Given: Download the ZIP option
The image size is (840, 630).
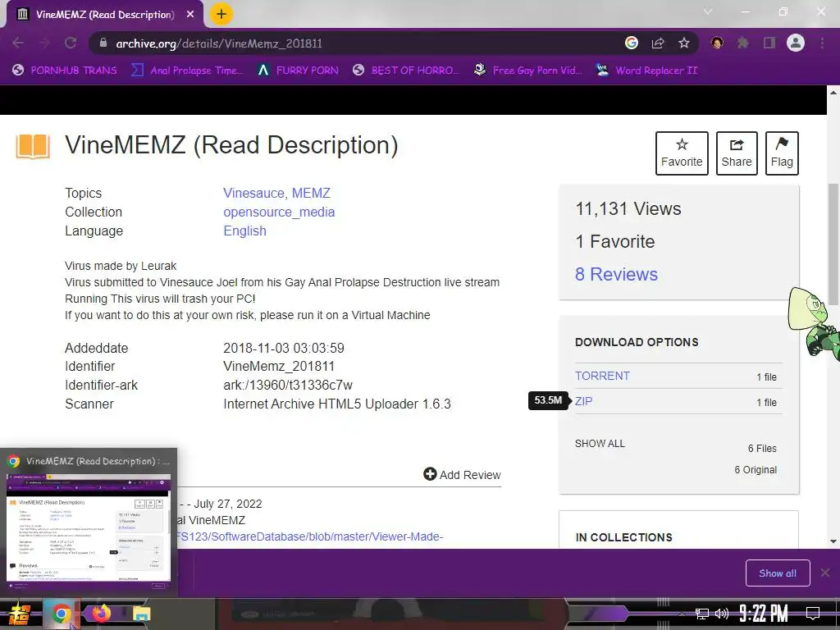Looking at the screenshot, I should pos(583,401).
